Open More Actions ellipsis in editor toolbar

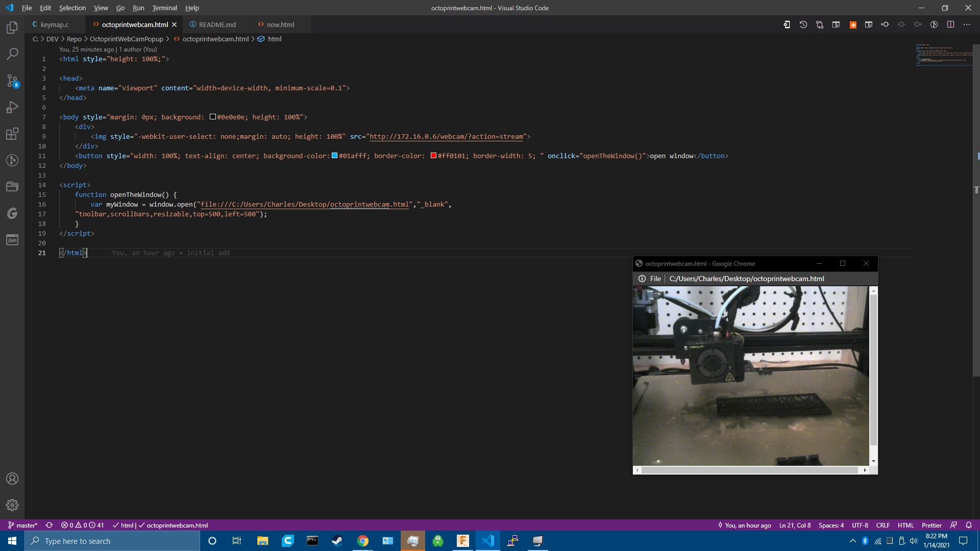967,24
